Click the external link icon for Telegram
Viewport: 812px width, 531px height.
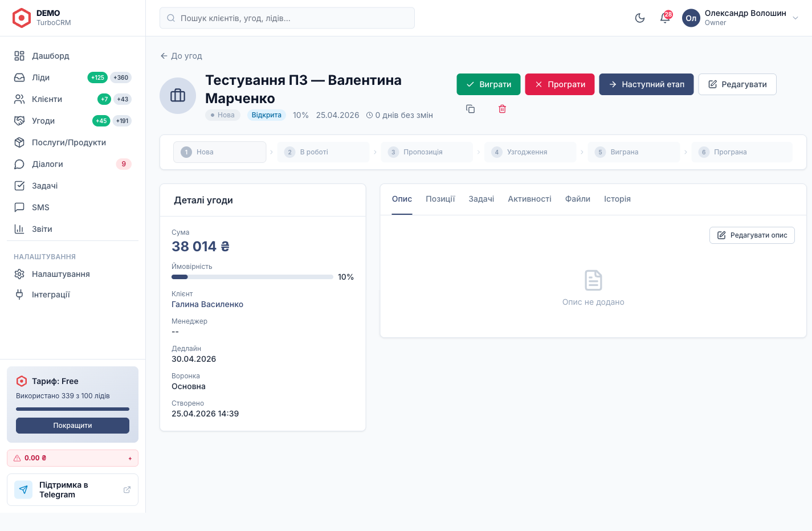(127, 490)
